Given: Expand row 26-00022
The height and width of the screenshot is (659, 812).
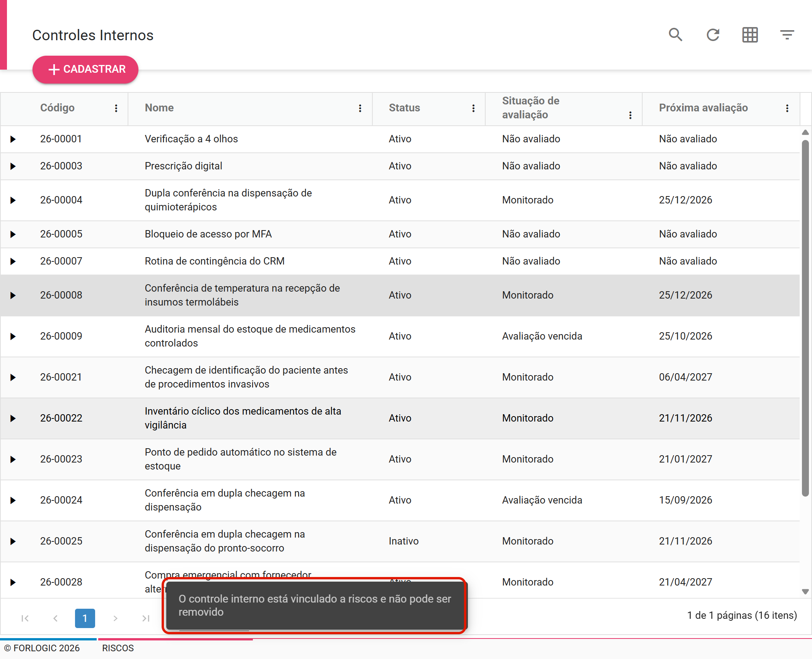Looking at the screenshot, I should coord(13,418).
